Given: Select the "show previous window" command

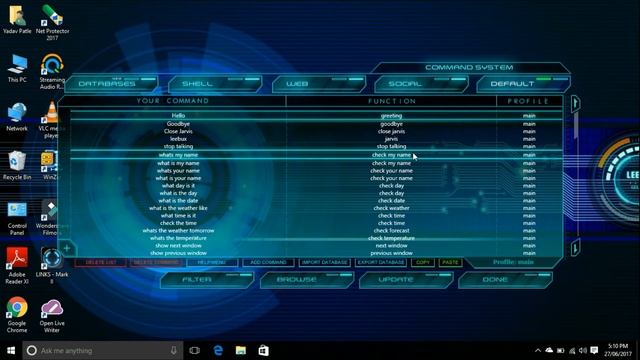Looking at the screenshot, I should coord(178,253).
